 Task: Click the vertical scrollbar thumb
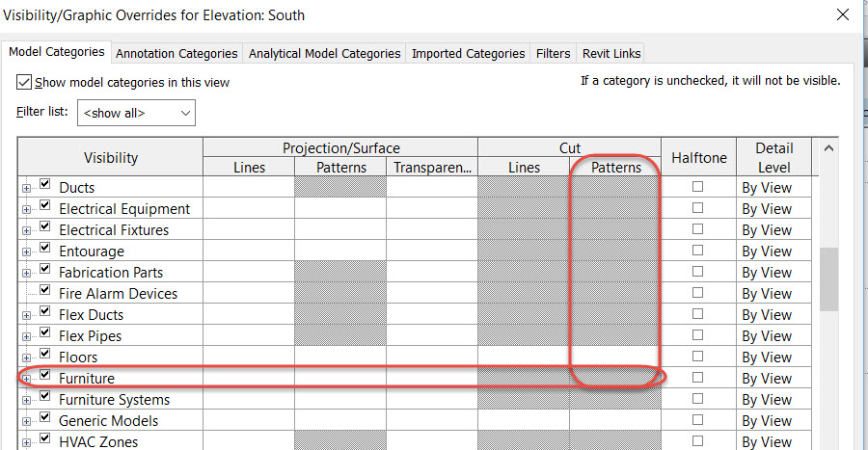(x=828, y=279)
